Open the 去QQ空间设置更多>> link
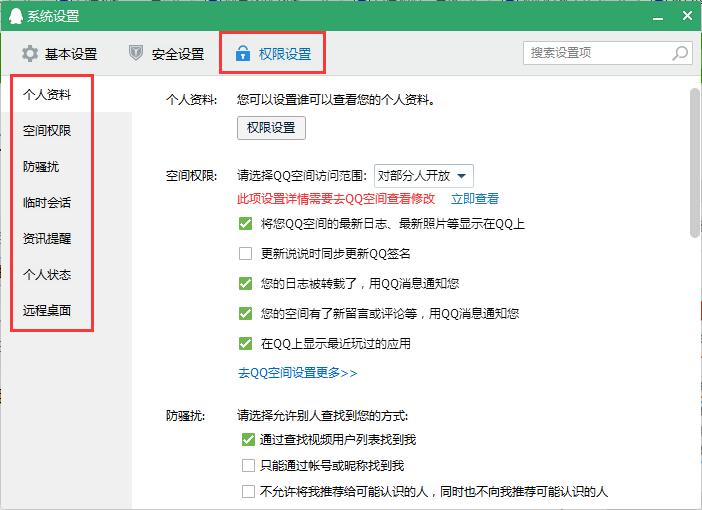Viewport: 702px width, 510px height. (297, 373)
